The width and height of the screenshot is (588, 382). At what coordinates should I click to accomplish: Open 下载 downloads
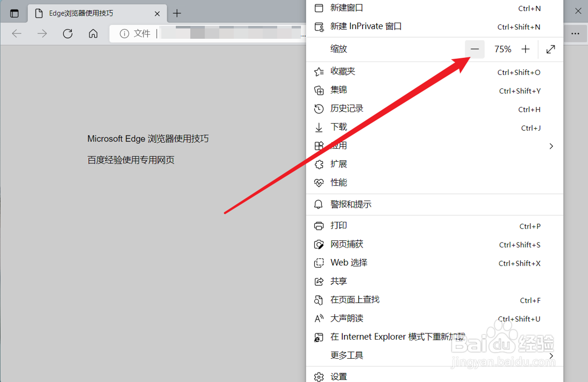click(x=434, y=128)
